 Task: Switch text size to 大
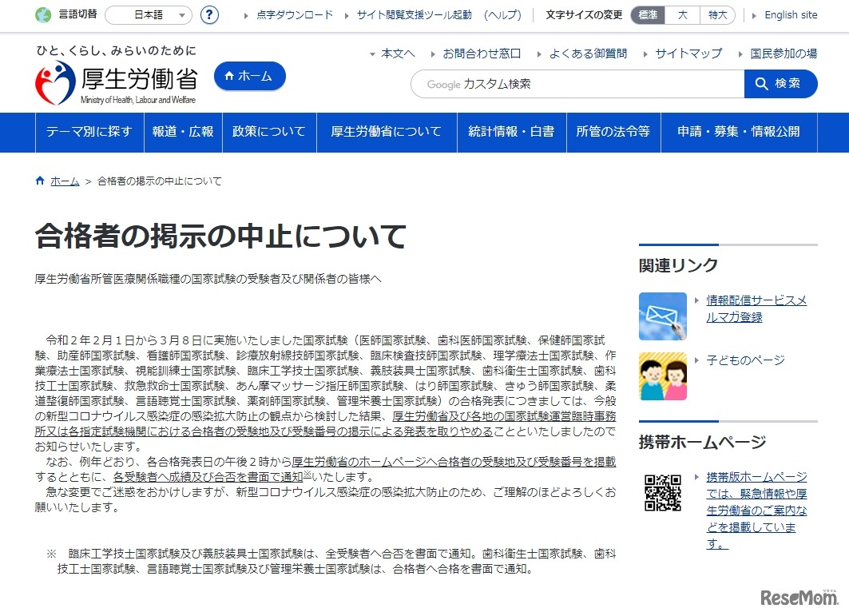click(x=682, y=14)
